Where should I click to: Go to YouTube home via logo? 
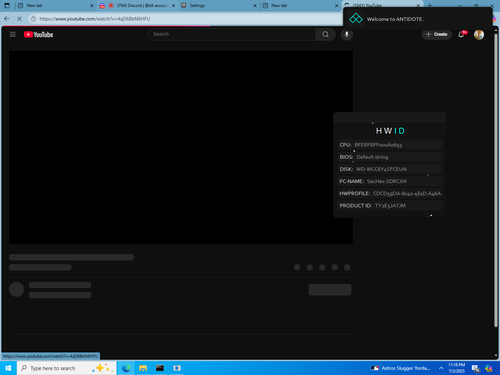[x=38, y=34]
